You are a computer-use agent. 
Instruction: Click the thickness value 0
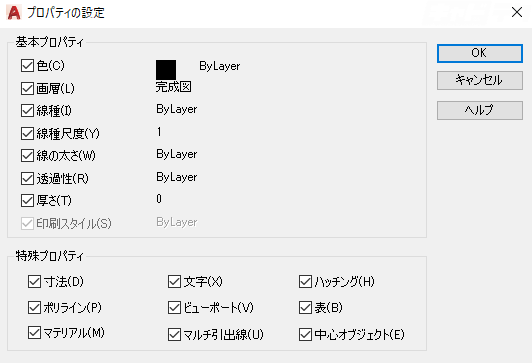click(x=159, y=199)
